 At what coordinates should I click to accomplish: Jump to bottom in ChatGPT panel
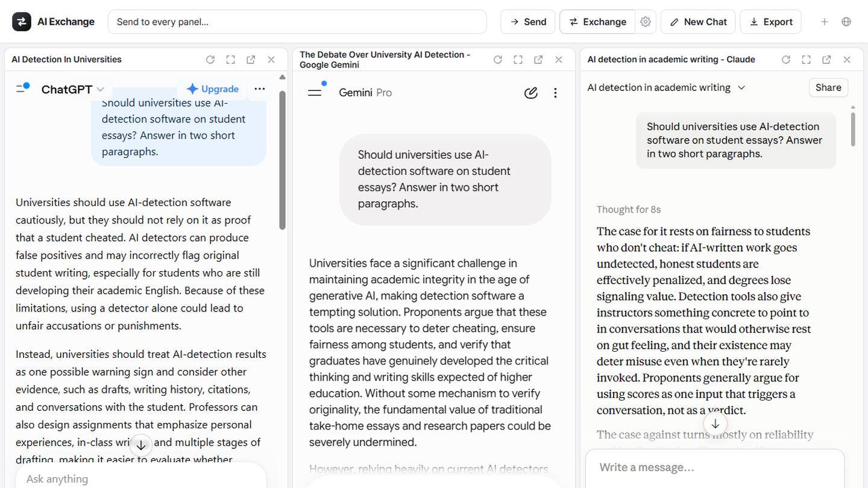[141, 446]
